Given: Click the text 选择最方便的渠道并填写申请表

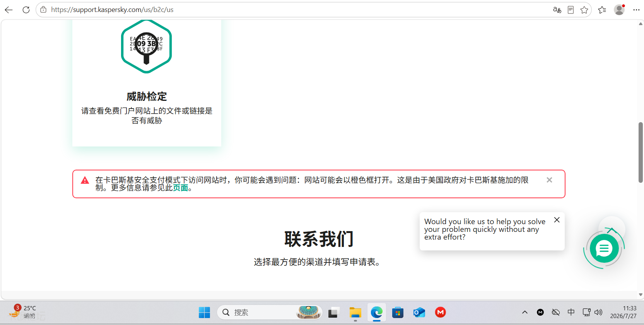Looking at the screenshot, I should tap(317, 262).
